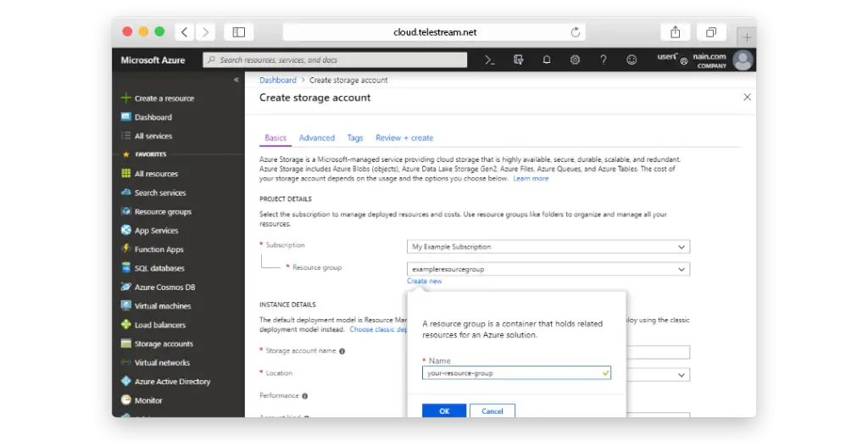Click the help question mark icon

[x=604, y=60]
